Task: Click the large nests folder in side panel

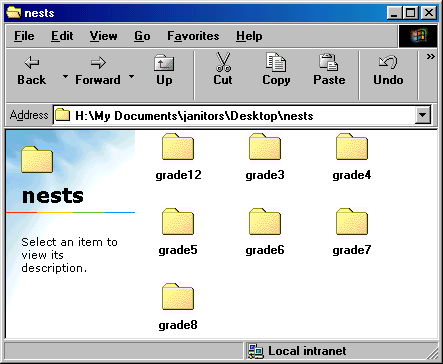Action: 37,160
